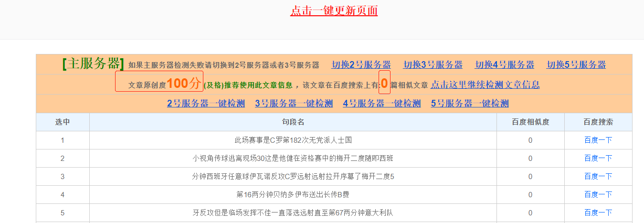This screenshot has width=644, height=223.
Task: Run 2号服务器一键检测
Action: pos(206,104)
